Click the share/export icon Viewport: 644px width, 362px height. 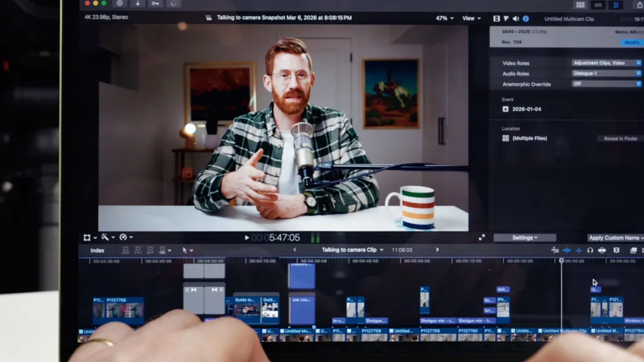tap(640, 5)
